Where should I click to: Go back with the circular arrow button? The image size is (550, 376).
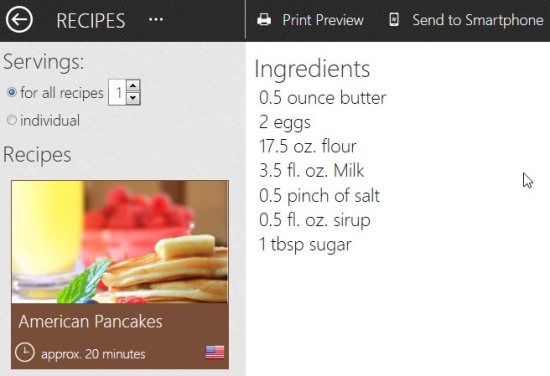pyautogui.click(x=19, y=20)
